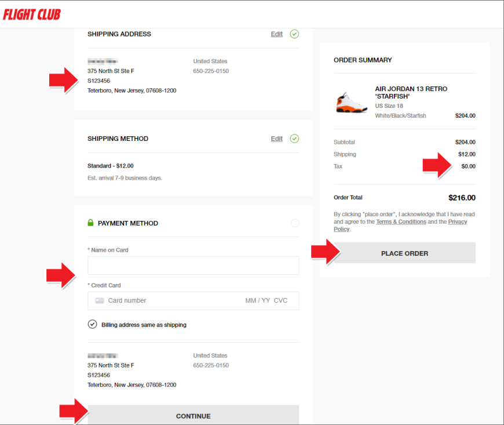Click the MM / YY expiry field
This screenshot has width=504, height=425.
pos(257,300)
